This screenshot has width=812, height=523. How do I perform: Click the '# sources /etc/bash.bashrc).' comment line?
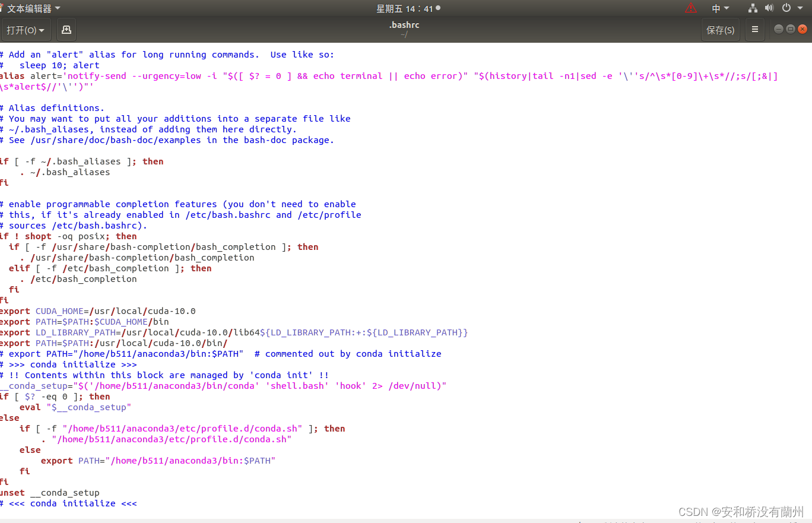(x=74, y=226)
